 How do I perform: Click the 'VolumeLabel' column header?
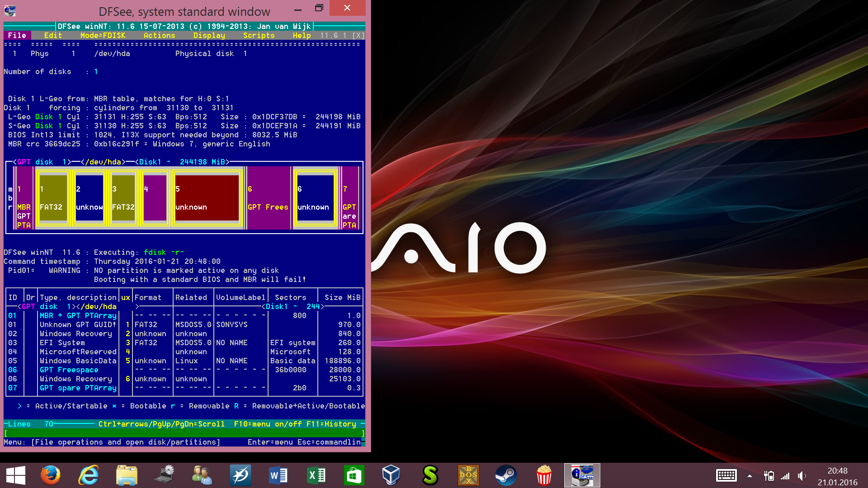pyautogui.click(x=241, y=297)
